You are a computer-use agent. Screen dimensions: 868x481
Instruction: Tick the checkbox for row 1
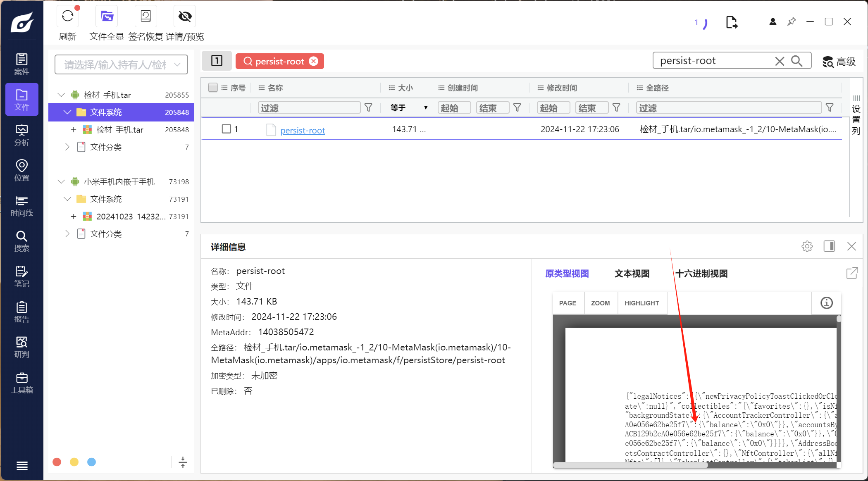[x=226, y=129]
